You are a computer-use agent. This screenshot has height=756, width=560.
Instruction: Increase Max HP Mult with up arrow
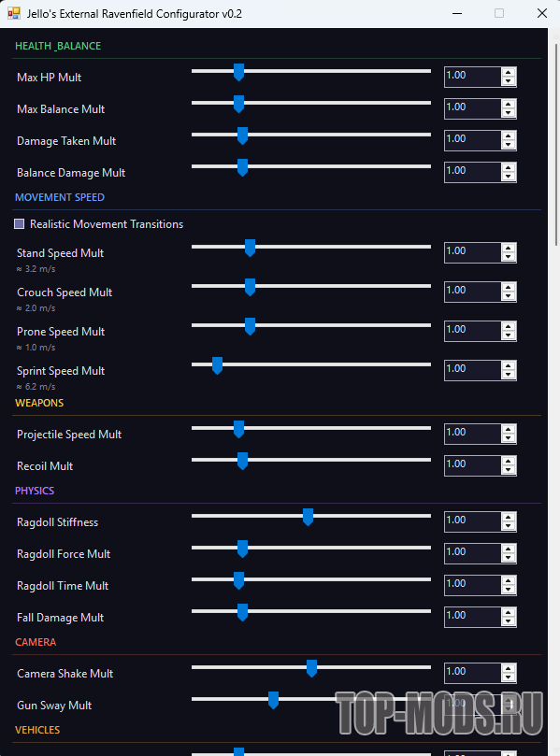tap(509, 72)
